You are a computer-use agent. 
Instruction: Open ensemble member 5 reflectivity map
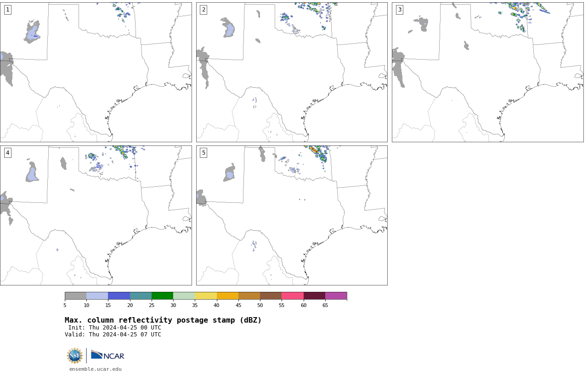click(292, 215)
